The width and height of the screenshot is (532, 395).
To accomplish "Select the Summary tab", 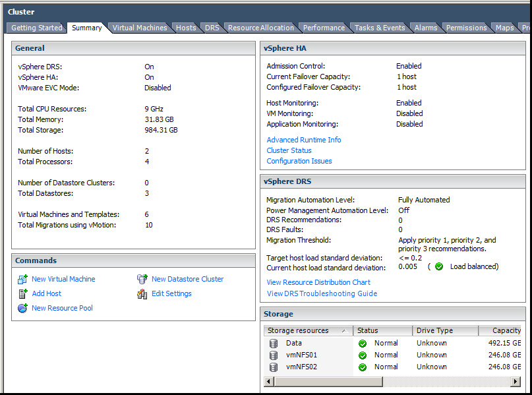I will pyautogui.click(x=87, y=28).
